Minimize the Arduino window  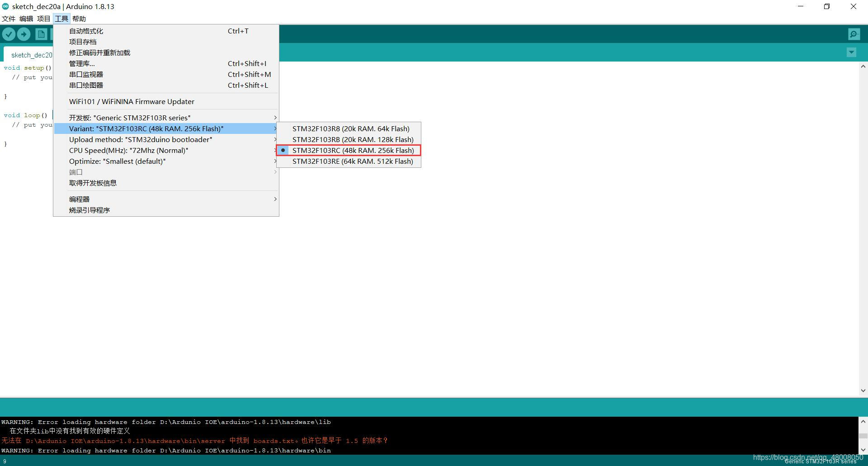point(801,6)
